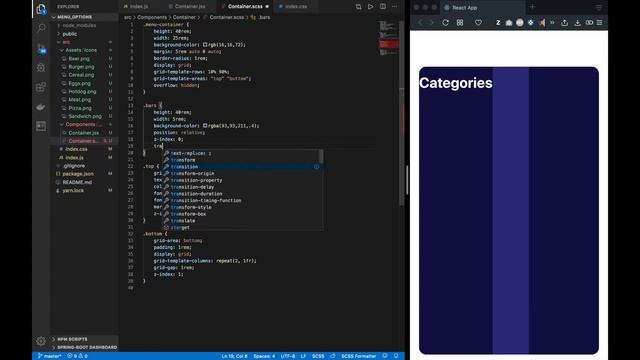The image size is (640, 360).
Task: Reload the browser page
Action: pos(445,22)
